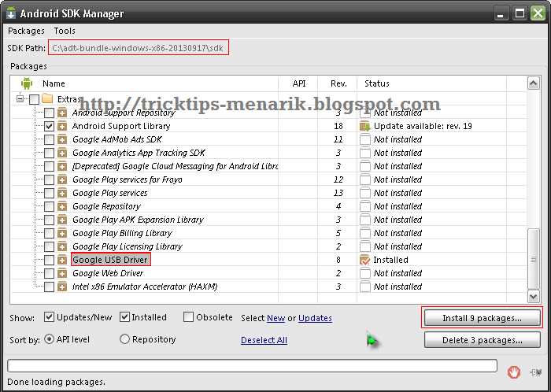
Task: Click the Google Web Driver package icon
Action: (x=62, y=273)
